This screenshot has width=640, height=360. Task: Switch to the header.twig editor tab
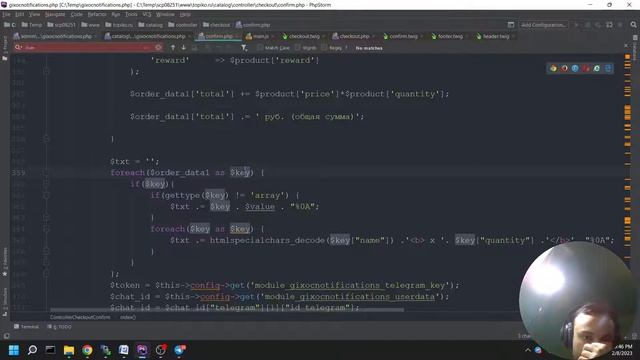click(x=496, y=36)
